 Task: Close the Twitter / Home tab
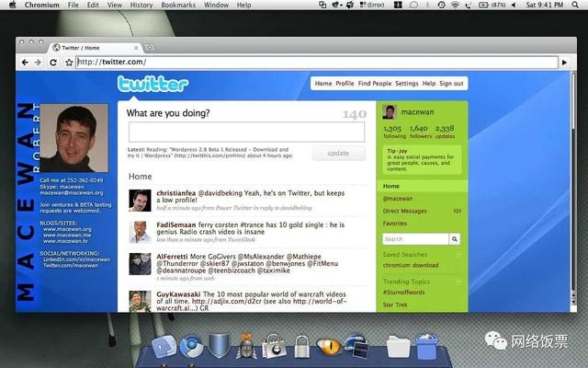(x=136, y=48)
